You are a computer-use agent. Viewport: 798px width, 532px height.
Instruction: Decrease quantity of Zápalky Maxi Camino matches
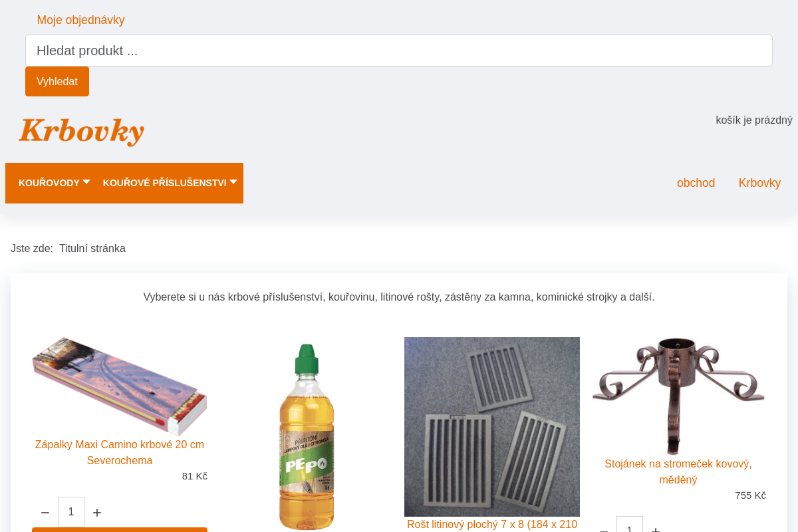pyautogui.click(x=45, y=513)
